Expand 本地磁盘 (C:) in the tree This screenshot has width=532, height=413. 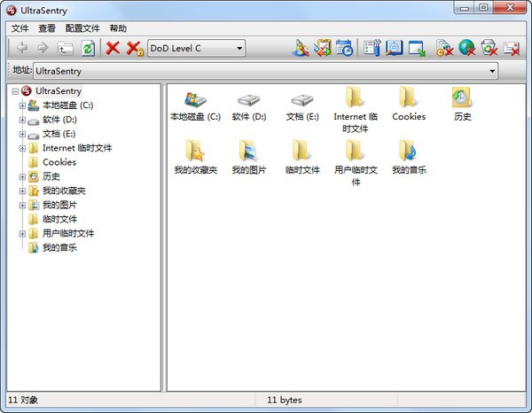[22, 105]
